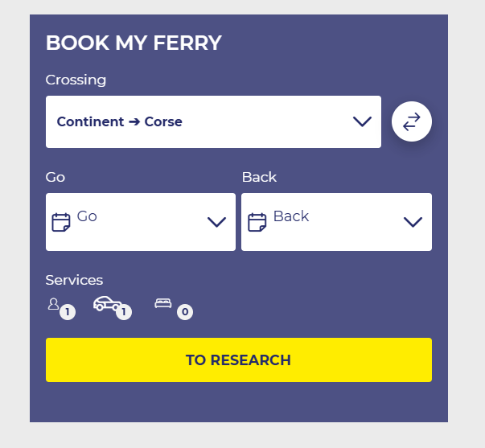485x448 pixels.
Task: Click the 'BOOK MY FERRY' heading
Action: pos(134,43)
